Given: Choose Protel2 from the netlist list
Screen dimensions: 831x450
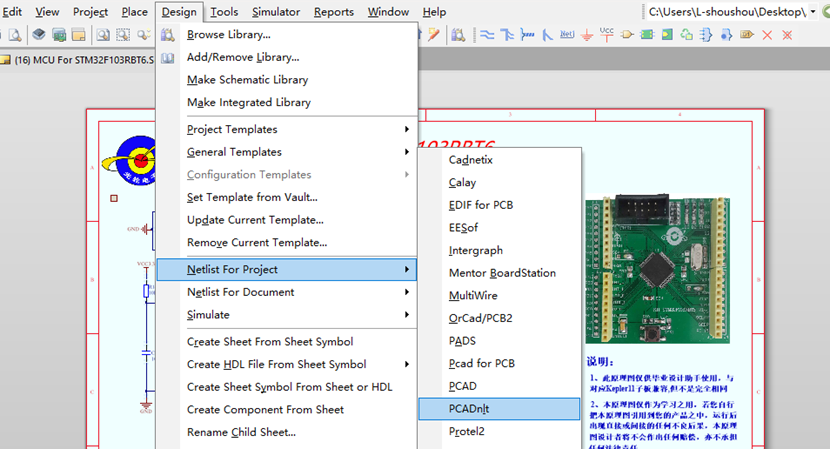Looking at the screenshot, I should (467, 431).
